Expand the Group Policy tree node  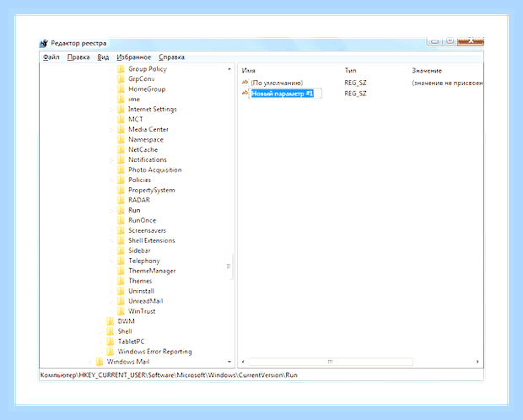[111, 69]
